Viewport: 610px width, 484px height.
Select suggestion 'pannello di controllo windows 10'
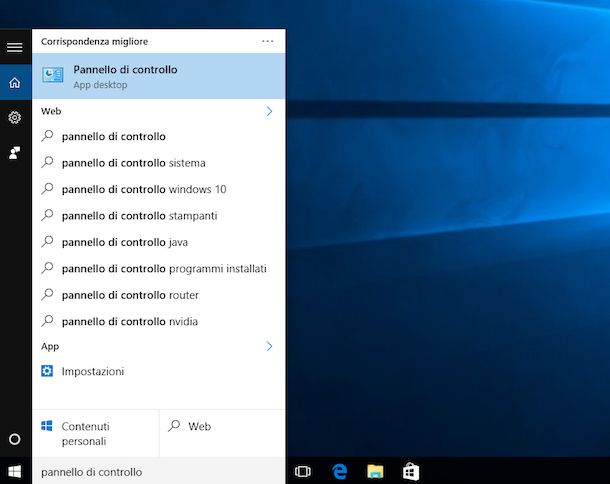pos(159,189)
